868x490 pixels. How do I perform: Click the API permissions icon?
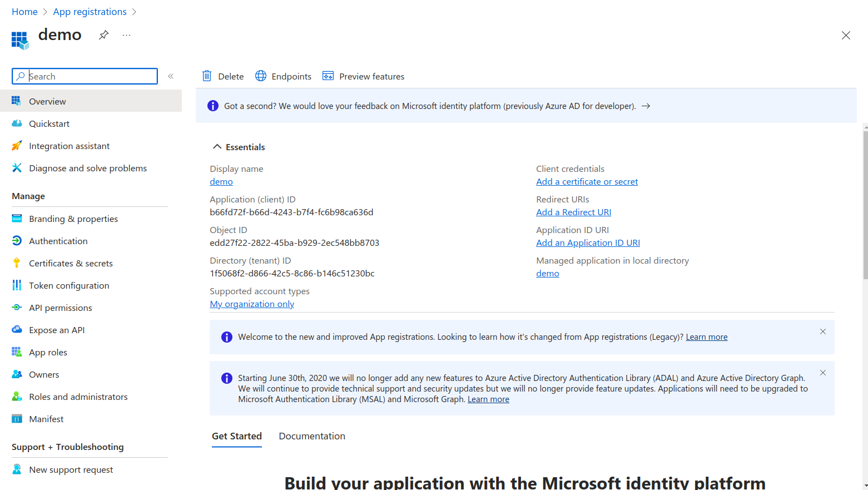17,308
